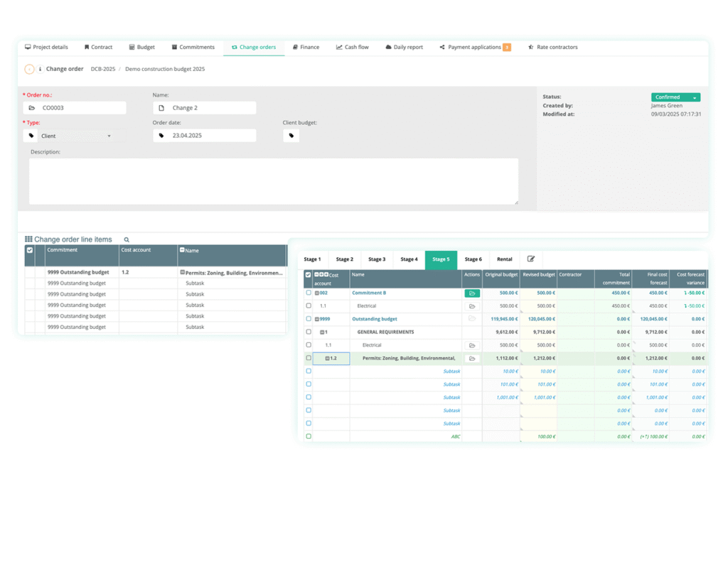Open the search icon next to Change order line items

coord(126,239)
